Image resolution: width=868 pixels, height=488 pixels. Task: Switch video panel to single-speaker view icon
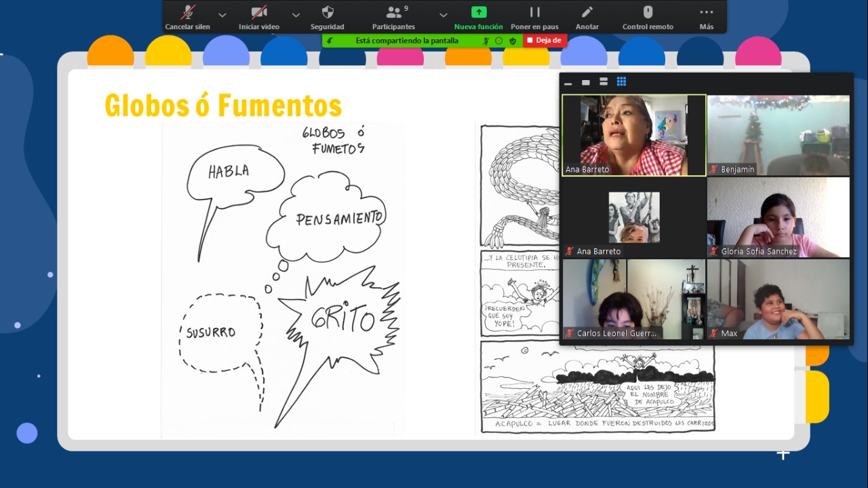[586, 82]
